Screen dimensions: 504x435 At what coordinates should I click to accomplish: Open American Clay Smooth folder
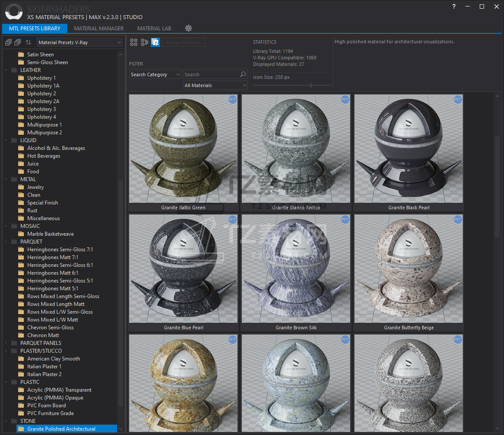point(54,359)
